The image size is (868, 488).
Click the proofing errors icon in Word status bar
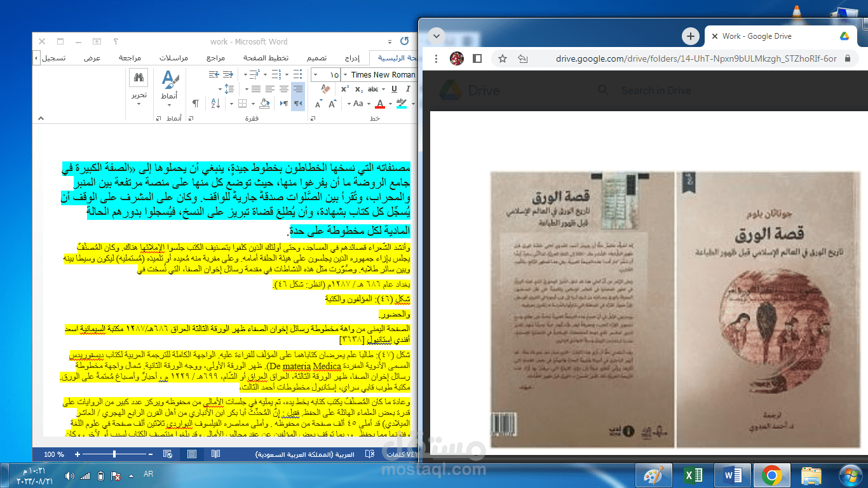(370, 454)
